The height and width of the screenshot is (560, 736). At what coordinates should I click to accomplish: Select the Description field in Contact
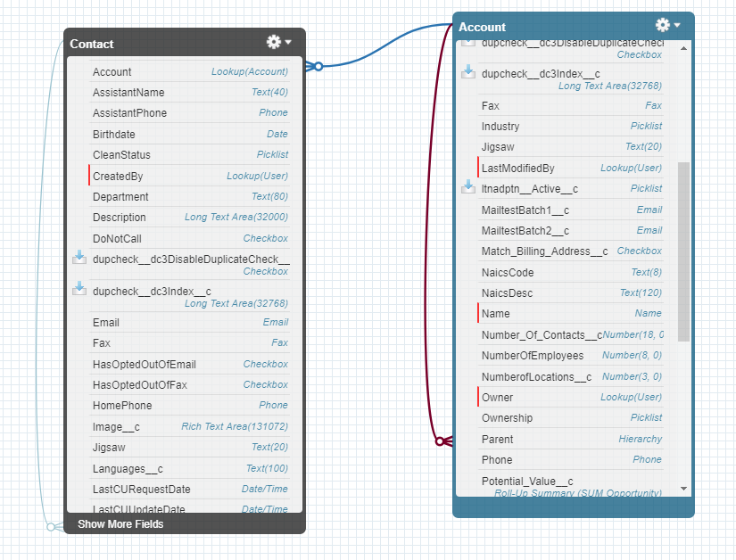[190, 218]
